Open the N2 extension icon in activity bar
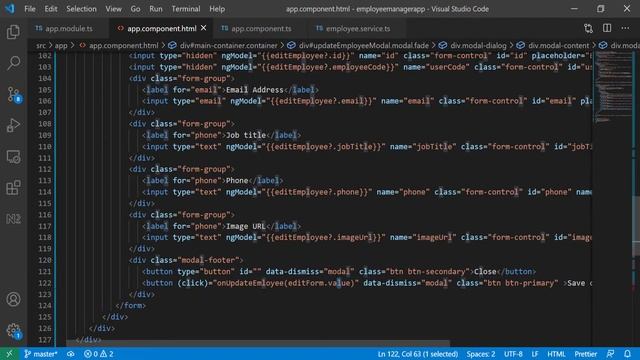Image resolution: width=640 pixels, height=360 pixels. 13,219
